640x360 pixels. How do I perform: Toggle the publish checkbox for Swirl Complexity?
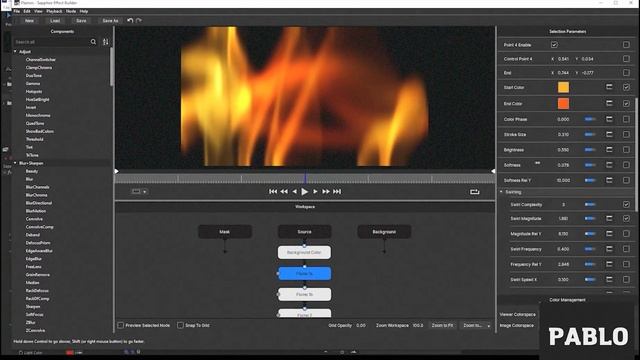pyautogui.click(x=626, y=204)
